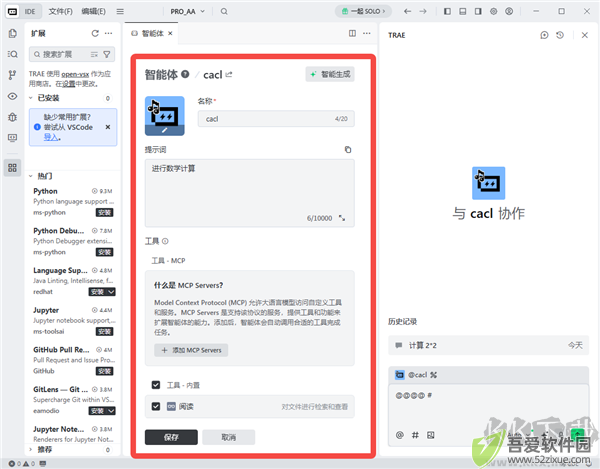
Task: Select the 智能体 editor tab
Action: pyautogui.click(x=152, y=33)
